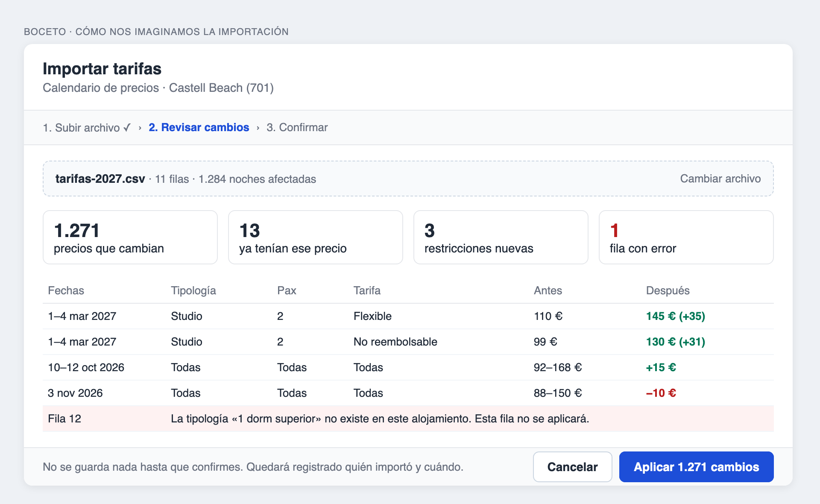Click the Después column header

click(x=668, y=290)
